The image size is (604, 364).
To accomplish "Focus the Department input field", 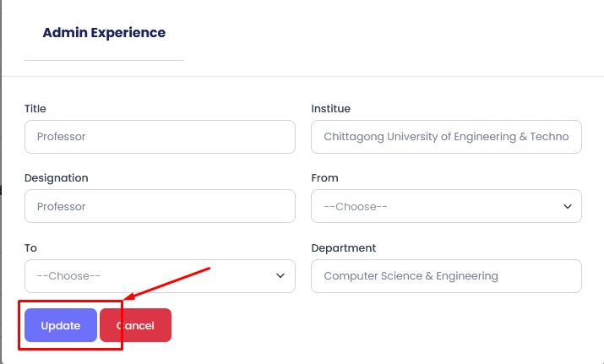I will [x=446, y=275].
